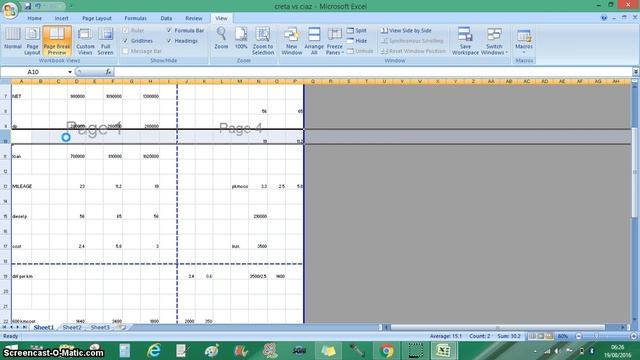Click Excel icon in taskbar

point(444,351)
